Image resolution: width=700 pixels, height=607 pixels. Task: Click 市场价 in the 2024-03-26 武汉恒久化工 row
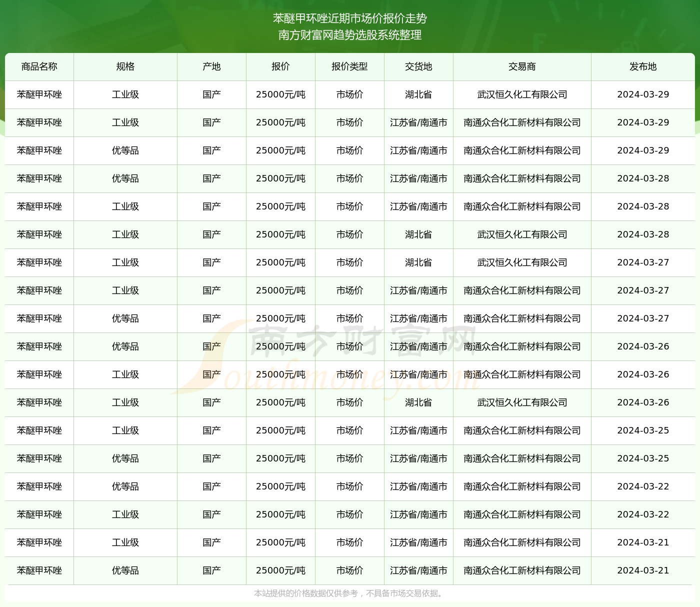(x=349, y=402)
